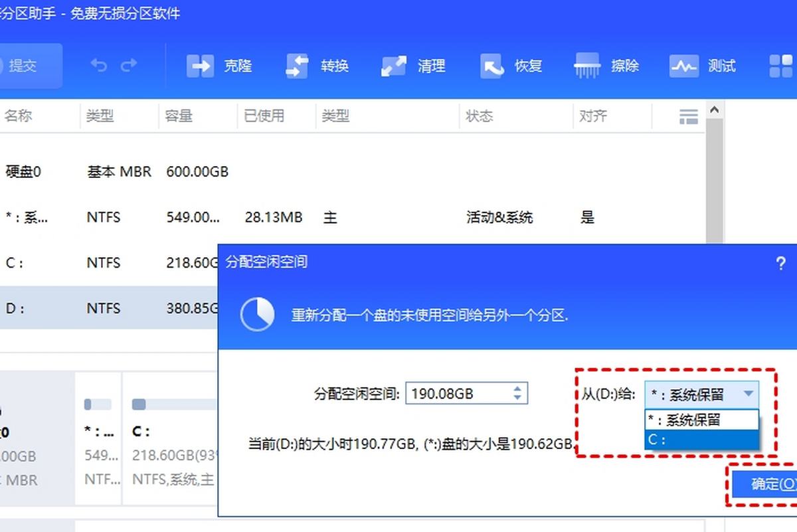Click the help question mark in dialog
This screenshot has width=797, height=532.
pyautogui.click(x=781, y=263)
